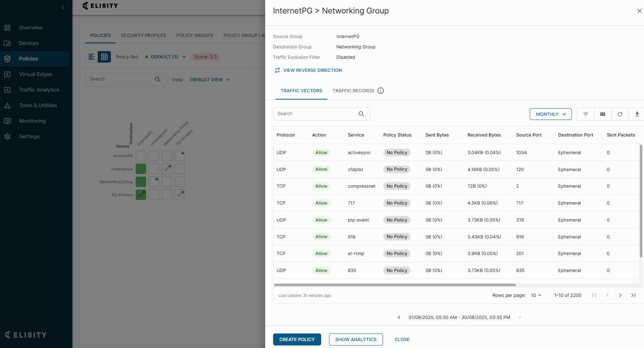Click the Traffic Records info icon
The image size is (644, 348).
(x=381, y=91)
